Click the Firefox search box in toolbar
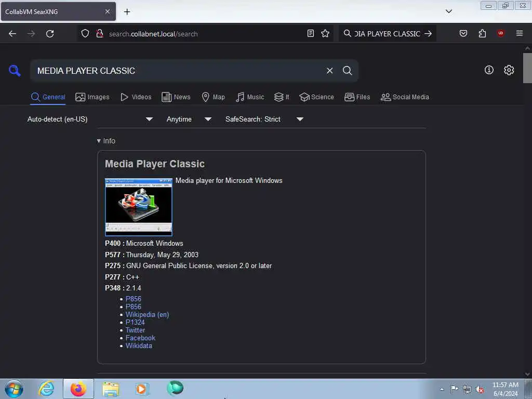 (x=387, y=34)
